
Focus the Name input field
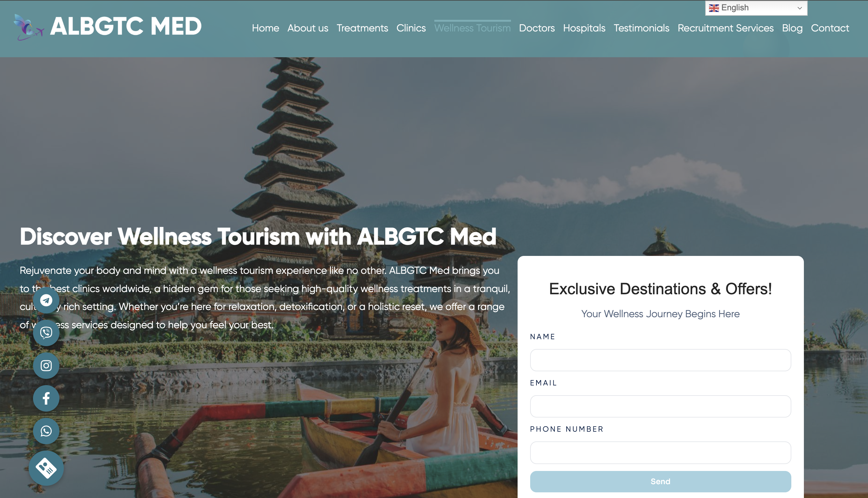[x=660, y=360]
